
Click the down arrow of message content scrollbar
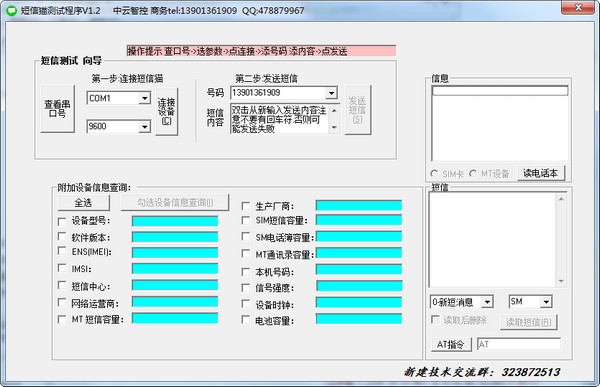[334, 127]
